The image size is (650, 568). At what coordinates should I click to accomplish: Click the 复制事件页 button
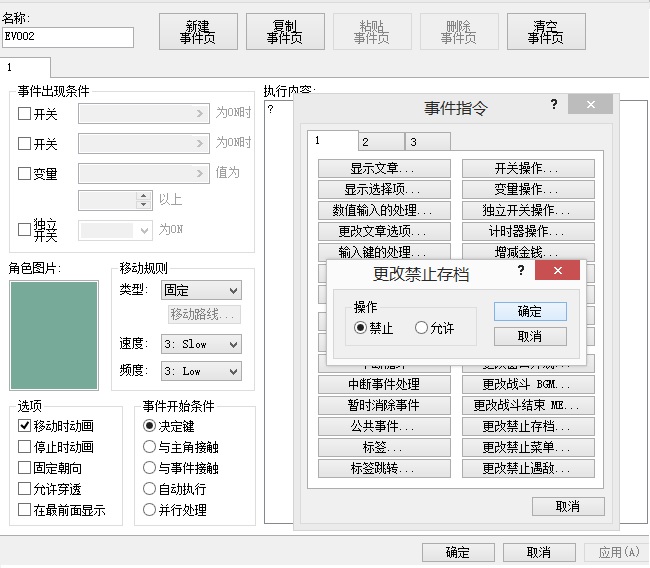tap(285, 32)
